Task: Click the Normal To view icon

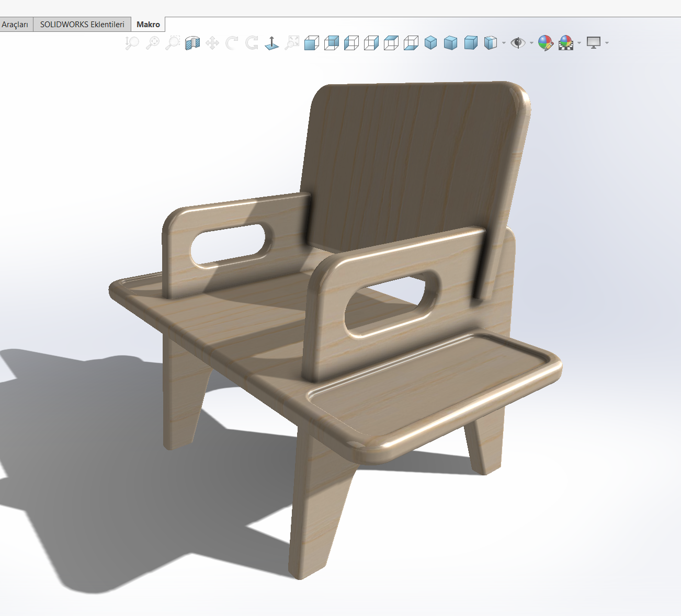Action: point(272,43)
